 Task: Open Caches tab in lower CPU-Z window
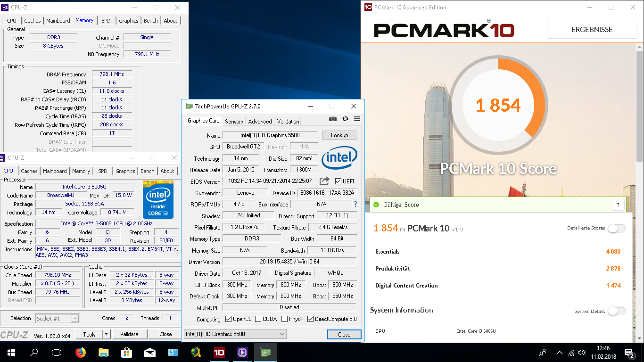point(29,171)
